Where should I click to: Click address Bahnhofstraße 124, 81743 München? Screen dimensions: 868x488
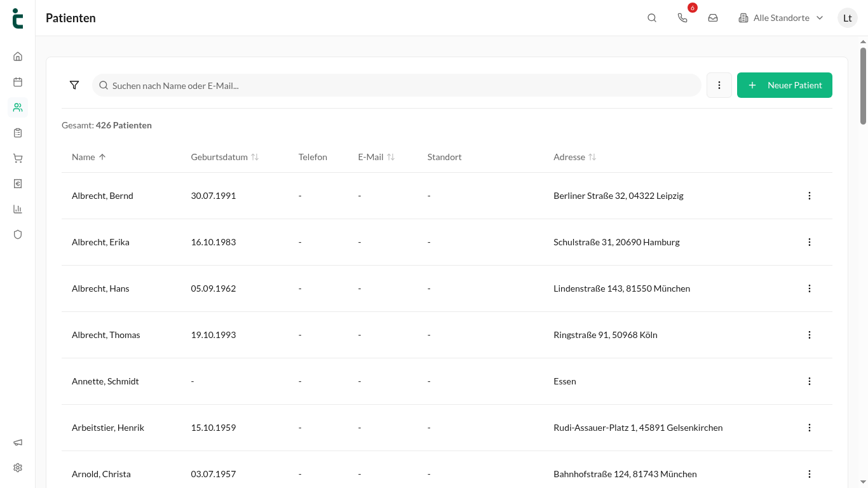coord(625,474)
